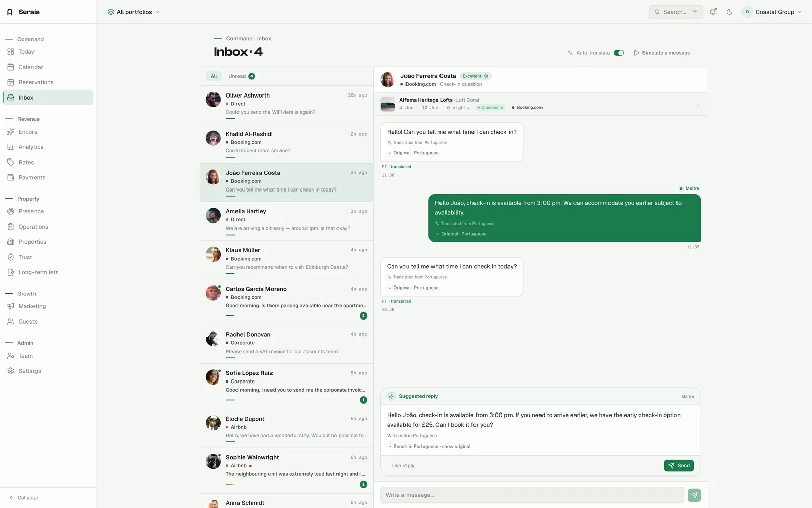Viewport: 812px width, 508px height.
Task: Open Klaus Müller's conversation
Action: [287, 260]
